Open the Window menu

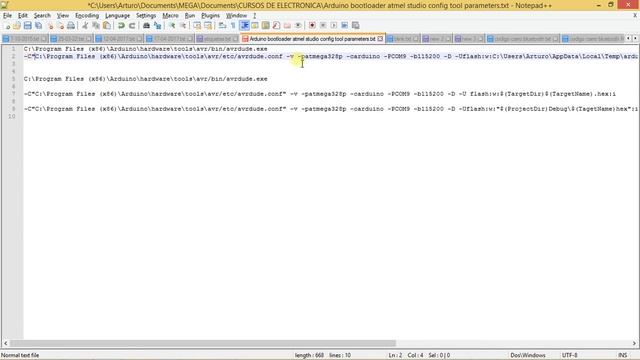click(x=236, y=16)
